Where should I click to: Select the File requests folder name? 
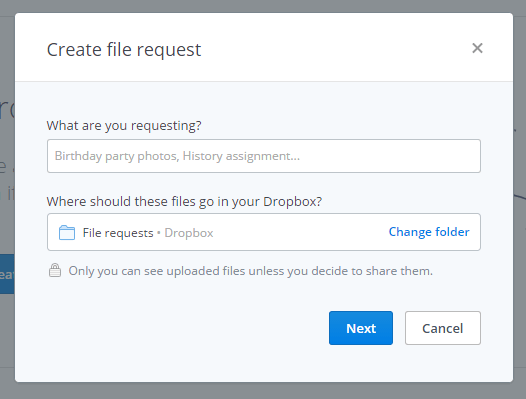tap(118, 233)
